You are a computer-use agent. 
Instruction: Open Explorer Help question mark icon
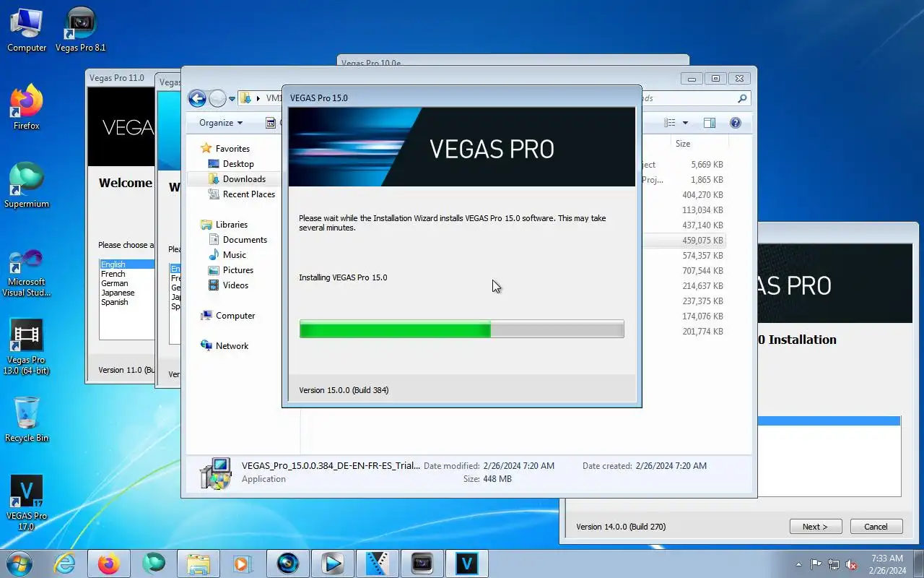pyautogui.click(x=736, y=123)
